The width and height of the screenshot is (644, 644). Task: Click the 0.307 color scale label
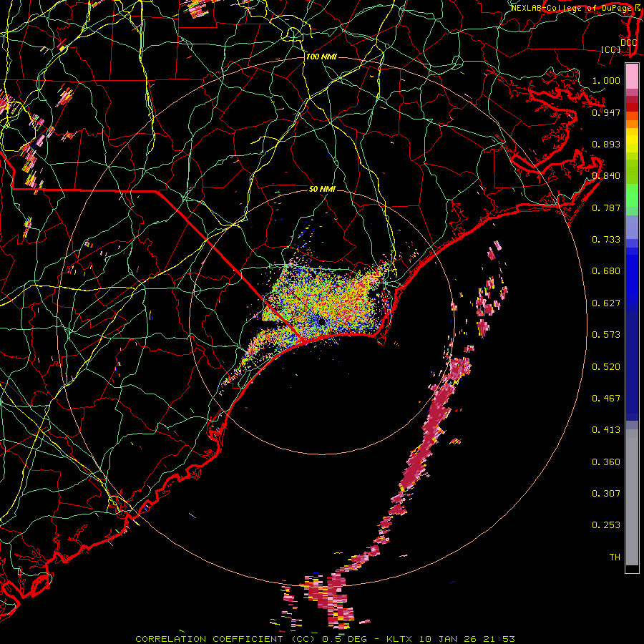coord(606,494)
